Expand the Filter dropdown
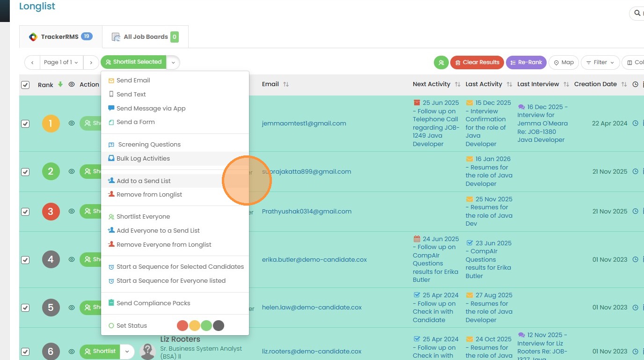The image size is (644, 360). tap(601, 62)
